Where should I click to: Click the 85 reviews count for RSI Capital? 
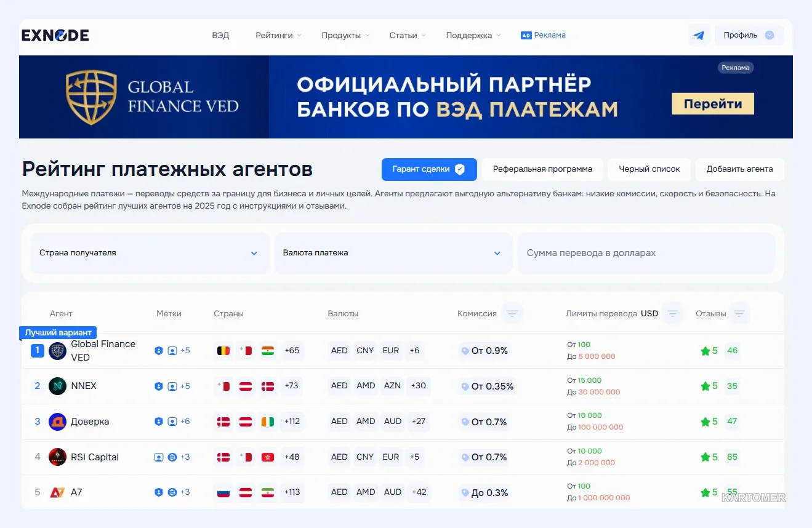pos(732,457)
